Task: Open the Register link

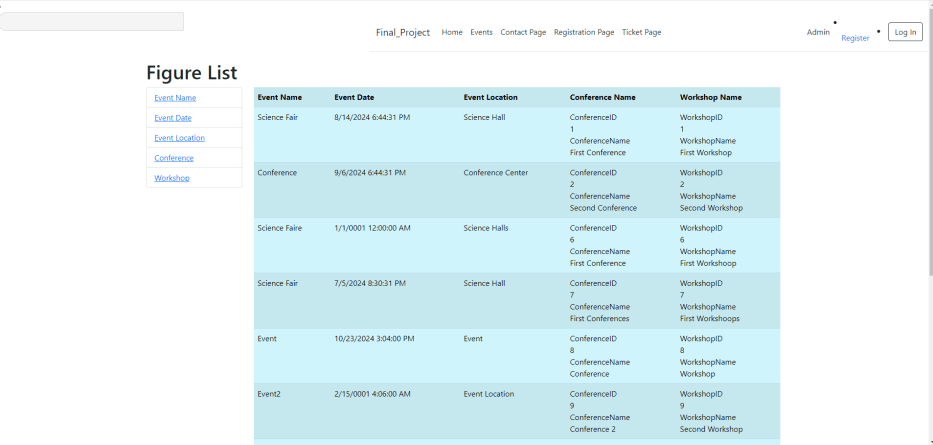Action: (855, 38)
